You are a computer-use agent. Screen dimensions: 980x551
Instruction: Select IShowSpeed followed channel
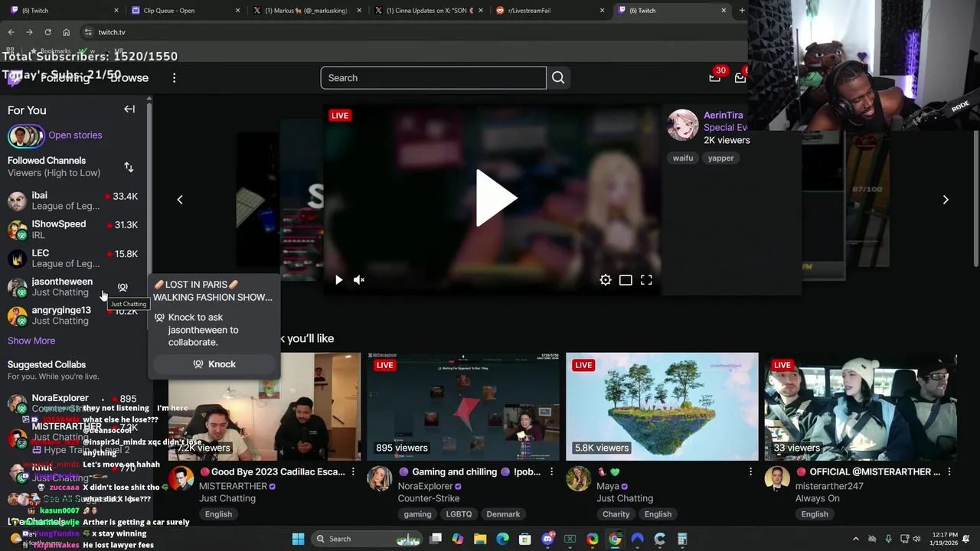(73, 230)
